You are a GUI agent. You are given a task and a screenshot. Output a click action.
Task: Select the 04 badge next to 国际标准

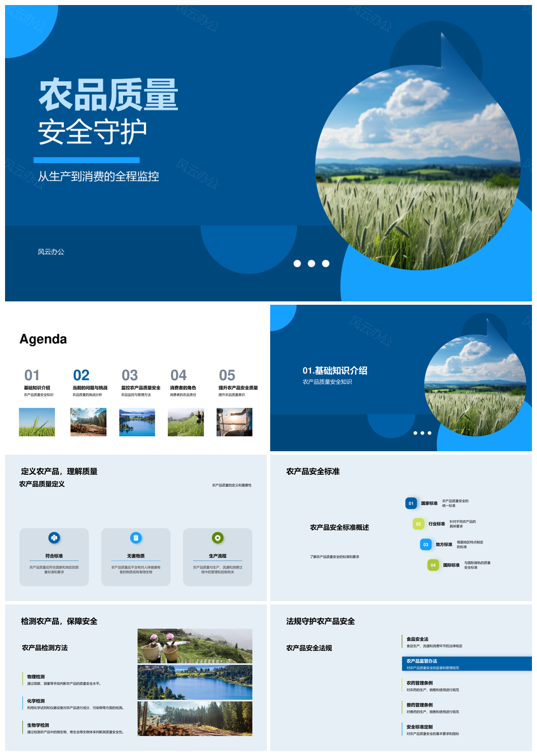(x=433, y=565)
